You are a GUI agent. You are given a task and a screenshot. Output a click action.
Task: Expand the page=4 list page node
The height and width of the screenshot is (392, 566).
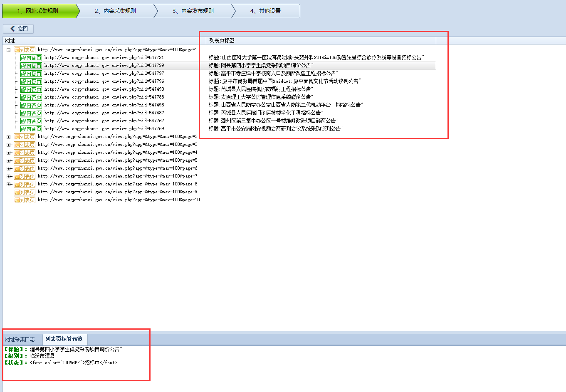click(x=9, y=153)
